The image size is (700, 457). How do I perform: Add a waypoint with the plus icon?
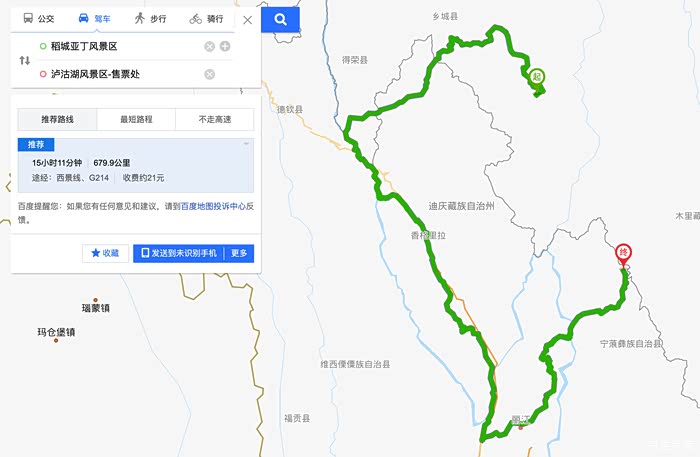[x=225, y=46]
